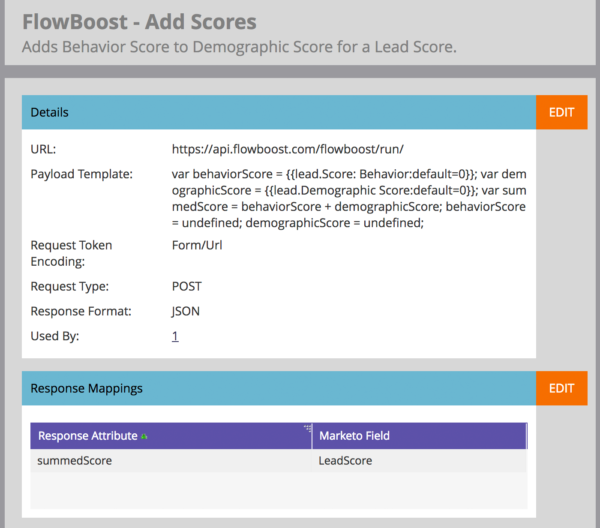Click the Marketo Field column header
This screenshot has height=528, width=600.
pyautogui.click(x=420, y=436)
